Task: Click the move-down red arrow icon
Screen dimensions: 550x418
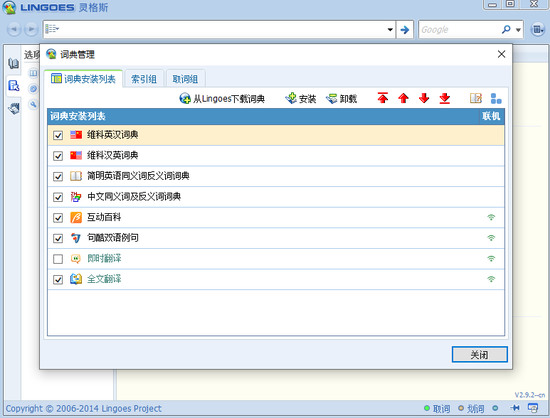Action: [x=424, y=98]
